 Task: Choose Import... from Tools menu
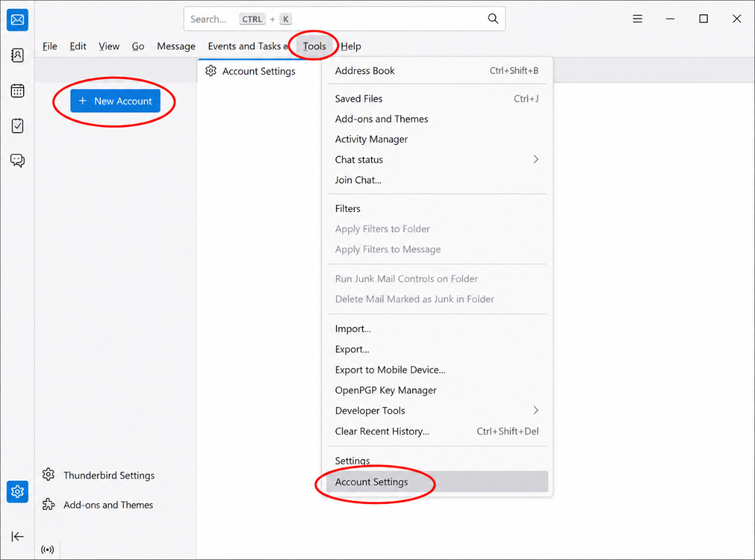click(x=437, y=328)
